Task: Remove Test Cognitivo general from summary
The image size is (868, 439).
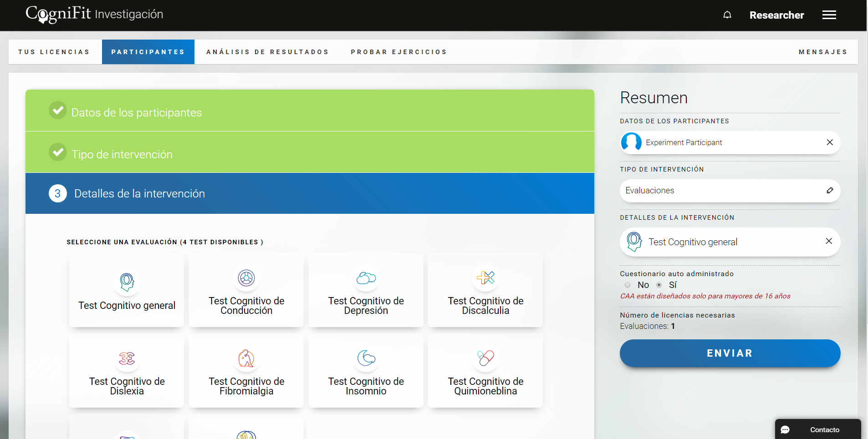Action: tap(829, 241)
